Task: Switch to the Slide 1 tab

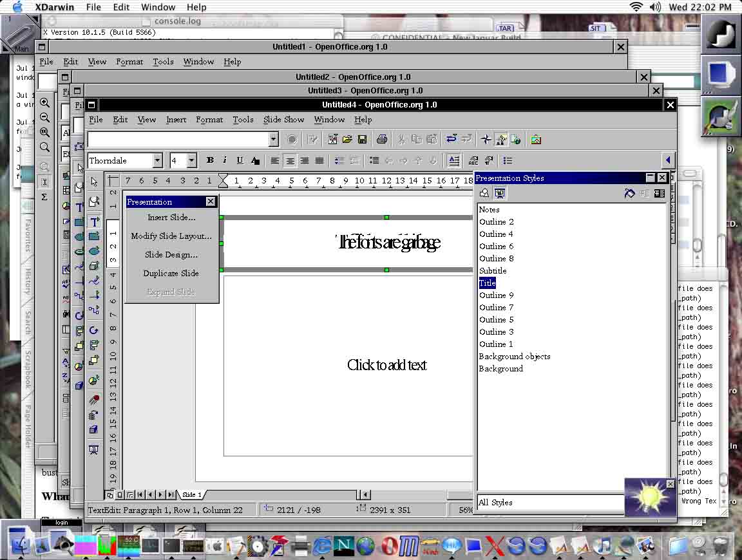Action: [x=192, y=495]
